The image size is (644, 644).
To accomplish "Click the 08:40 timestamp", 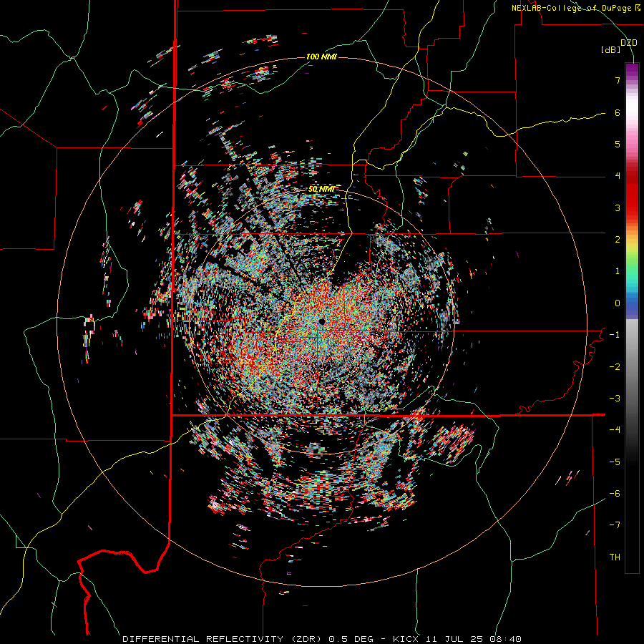I will tap(506, 639).
